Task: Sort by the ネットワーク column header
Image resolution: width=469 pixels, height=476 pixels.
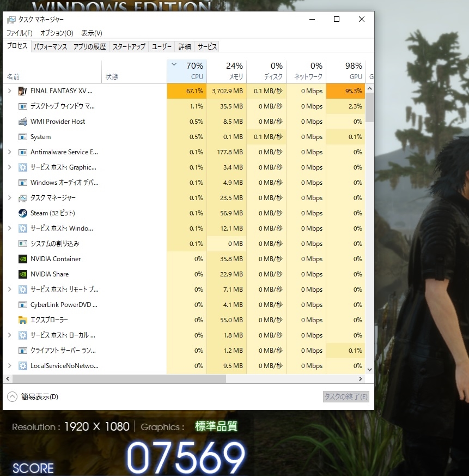Action: [306, 71]
